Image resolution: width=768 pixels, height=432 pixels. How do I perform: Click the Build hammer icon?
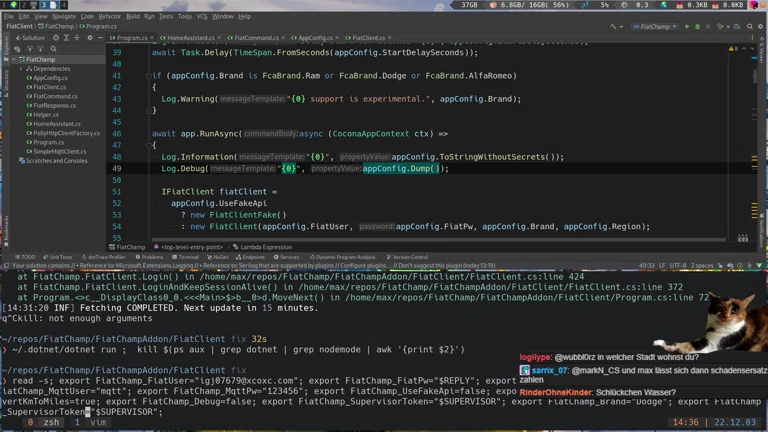613,26
